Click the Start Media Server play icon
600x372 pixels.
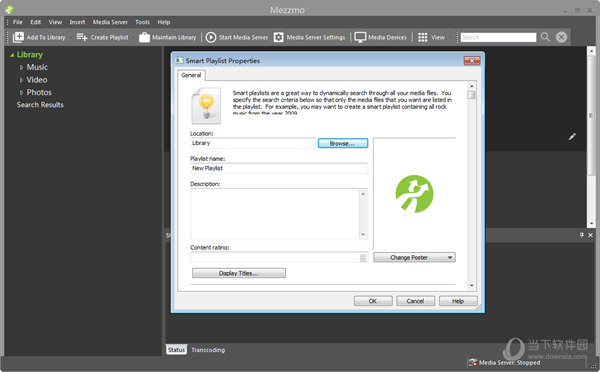coord(211,37)
